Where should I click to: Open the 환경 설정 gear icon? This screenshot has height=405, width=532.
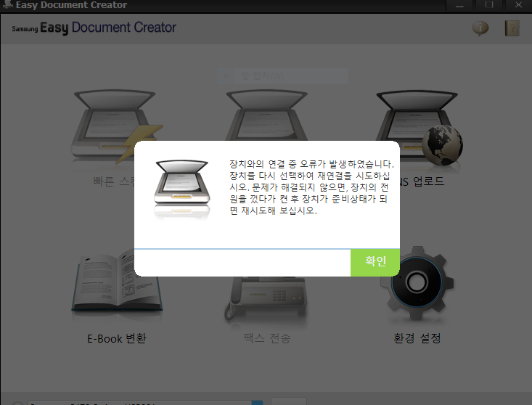coord(417,282)
